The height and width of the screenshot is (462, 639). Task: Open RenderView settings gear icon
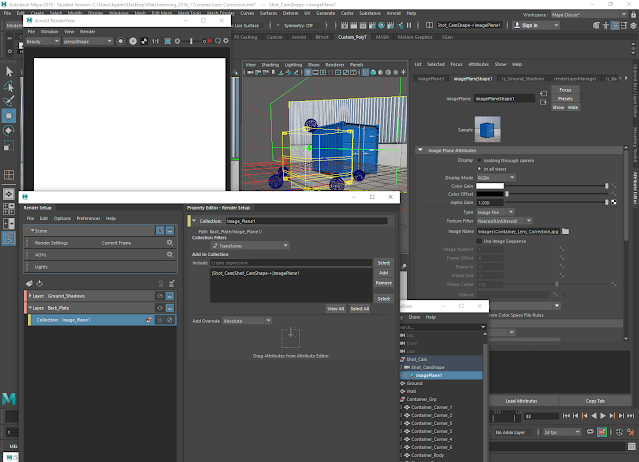(x=226, y=41)
